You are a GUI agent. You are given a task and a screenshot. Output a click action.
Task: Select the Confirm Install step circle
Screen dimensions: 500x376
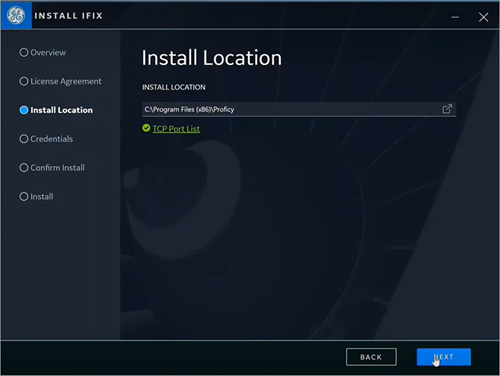click(24, 168)
